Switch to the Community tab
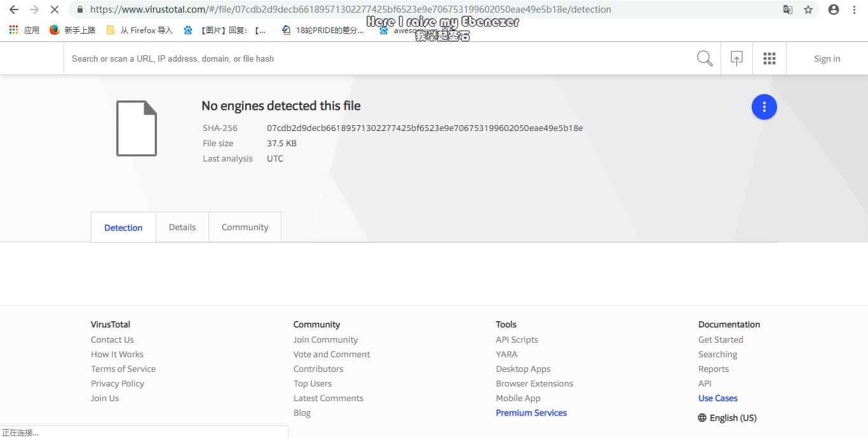This screenshot has width=868, height=438. pyautogui.click(x=245, y=227)
